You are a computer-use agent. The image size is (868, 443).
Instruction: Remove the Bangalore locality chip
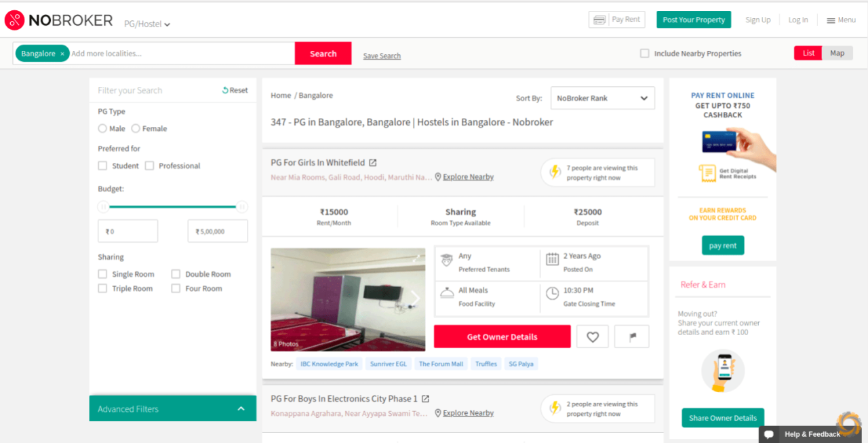pyautogui.click(x=62, y=54)
